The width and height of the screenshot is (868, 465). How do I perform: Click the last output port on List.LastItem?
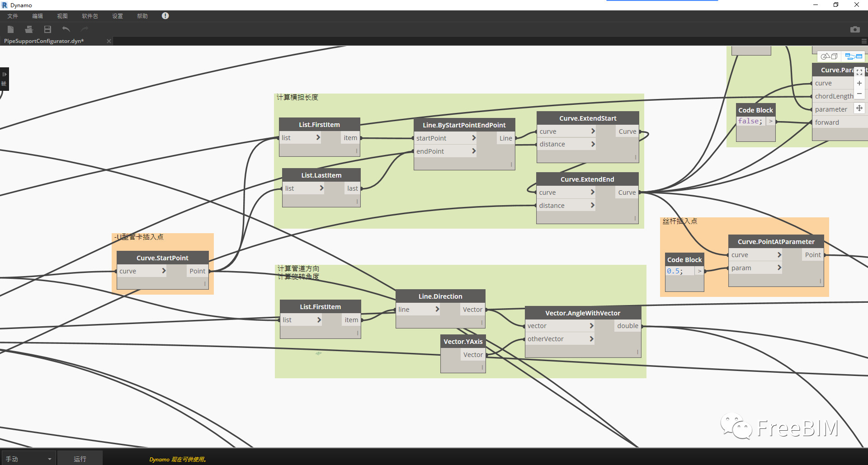[x=353, y=188]
